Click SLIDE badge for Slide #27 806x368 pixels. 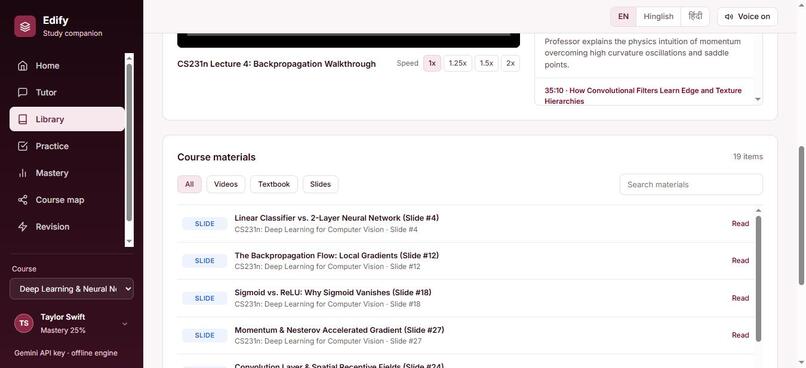coord(205,335)
